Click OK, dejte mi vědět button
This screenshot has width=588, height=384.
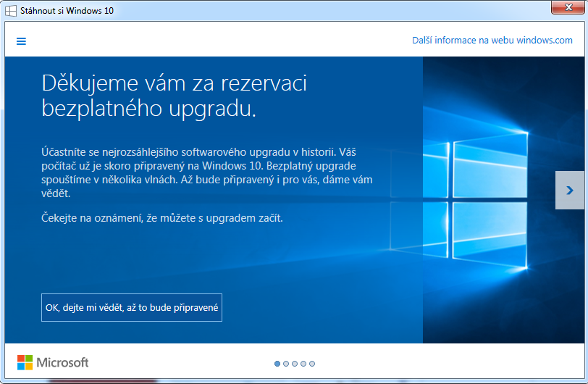(x=132, y=307)
